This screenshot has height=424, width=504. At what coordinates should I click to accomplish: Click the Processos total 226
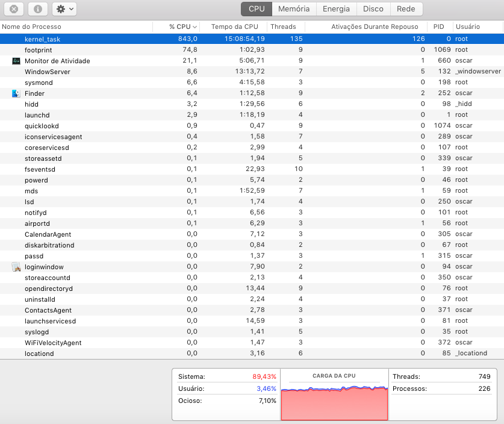click(484, 388)
